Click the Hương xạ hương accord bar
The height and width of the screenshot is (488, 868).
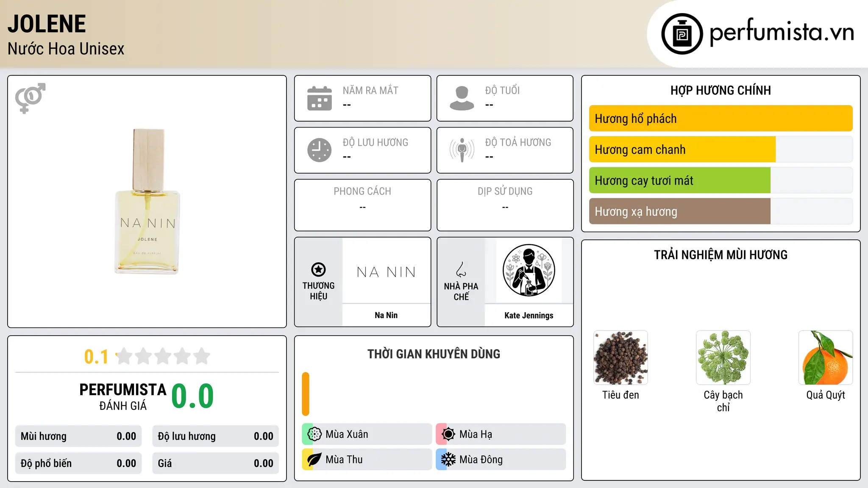pos(721,211)
